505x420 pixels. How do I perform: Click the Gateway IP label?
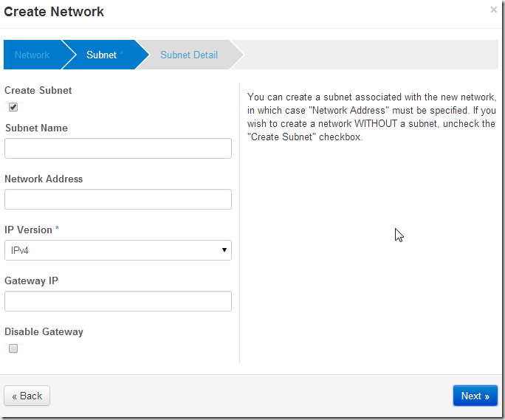click(x=31, y=280)
